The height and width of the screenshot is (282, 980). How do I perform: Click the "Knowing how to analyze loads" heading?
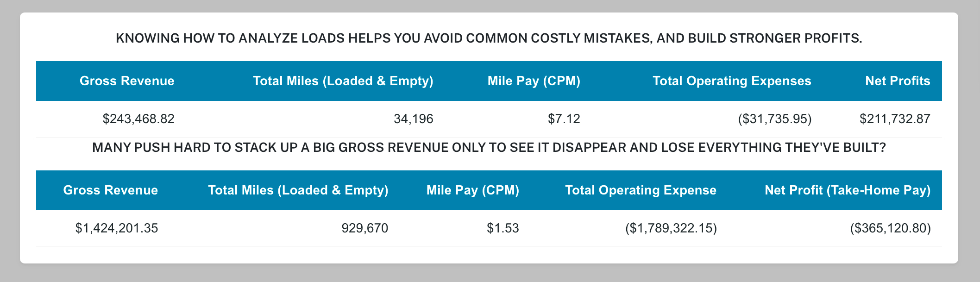click(x=489, y=38)
